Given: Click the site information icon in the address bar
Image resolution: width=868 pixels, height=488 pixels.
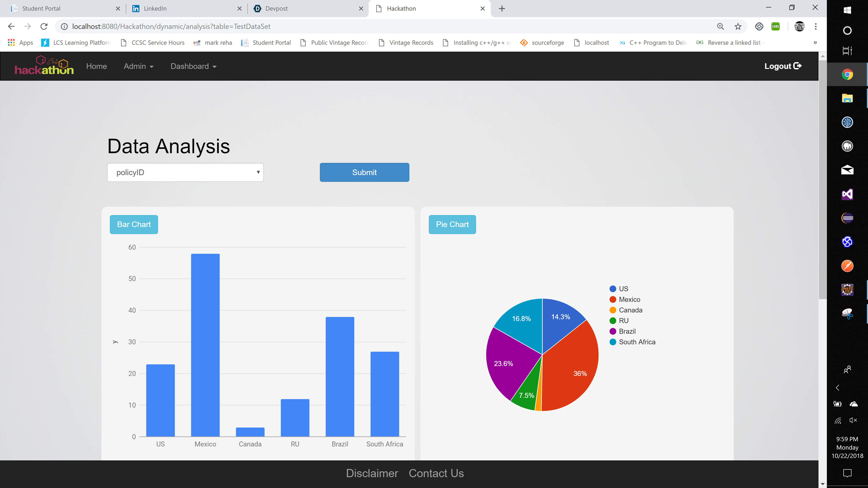Looking at the screenshot, I should click(64, 26).
